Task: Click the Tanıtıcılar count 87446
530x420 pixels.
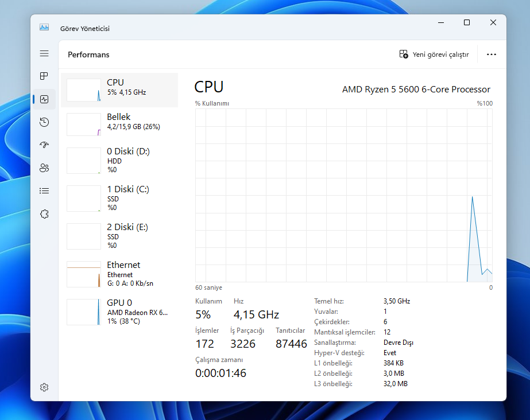Action: tap(291, 344)
